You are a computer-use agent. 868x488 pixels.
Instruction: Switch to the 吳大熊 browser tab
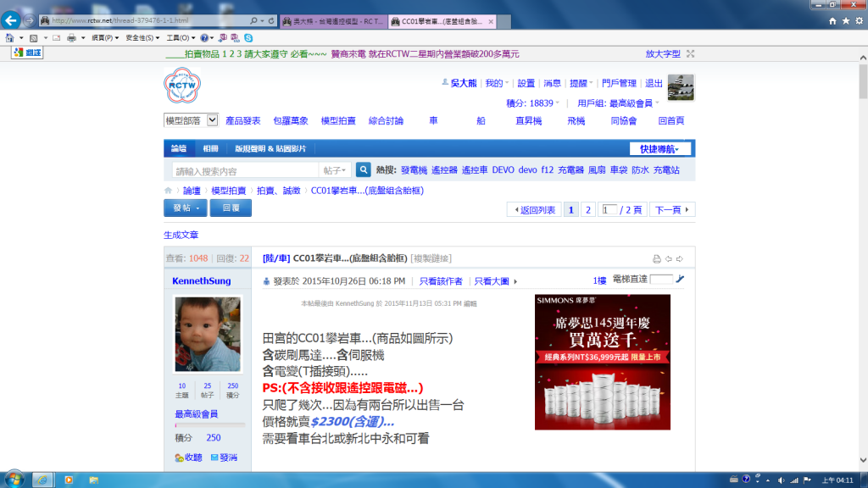click(x=332, y=21)
